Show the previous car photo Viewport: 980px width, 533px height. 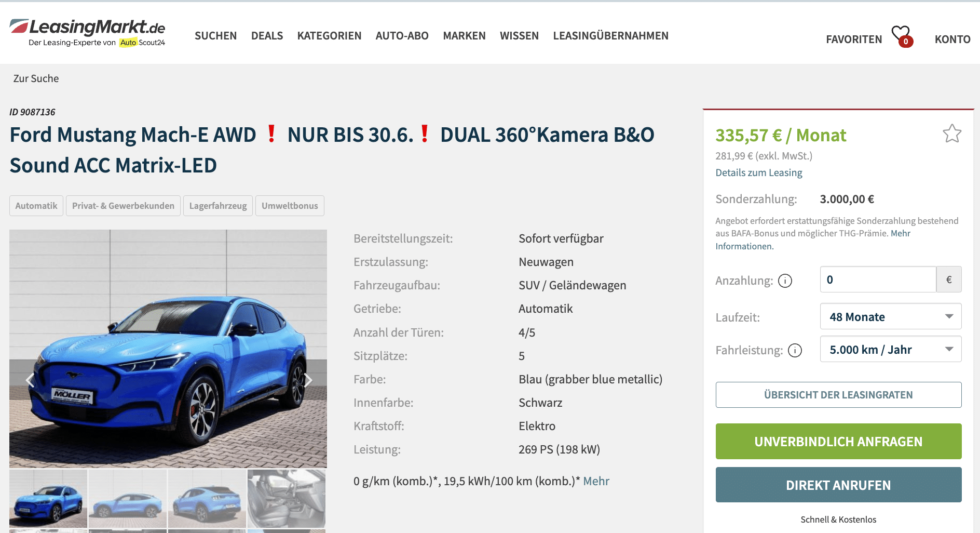(30, 380)
